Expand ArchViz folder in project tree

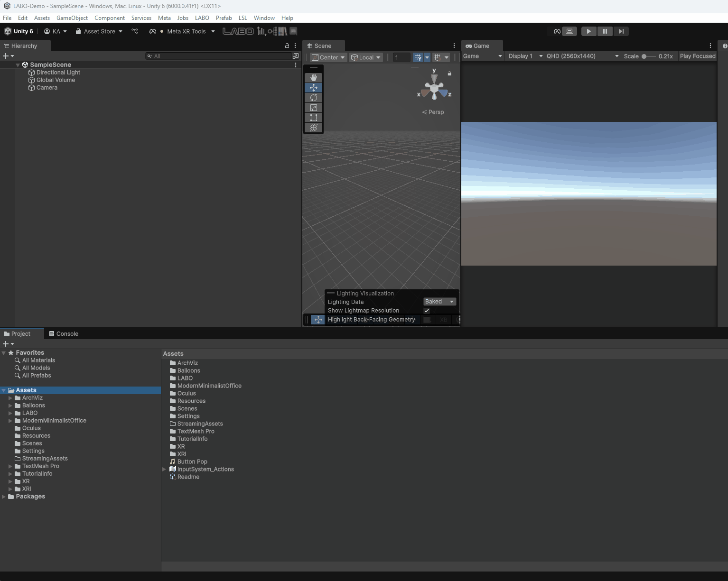click(10, 398)
